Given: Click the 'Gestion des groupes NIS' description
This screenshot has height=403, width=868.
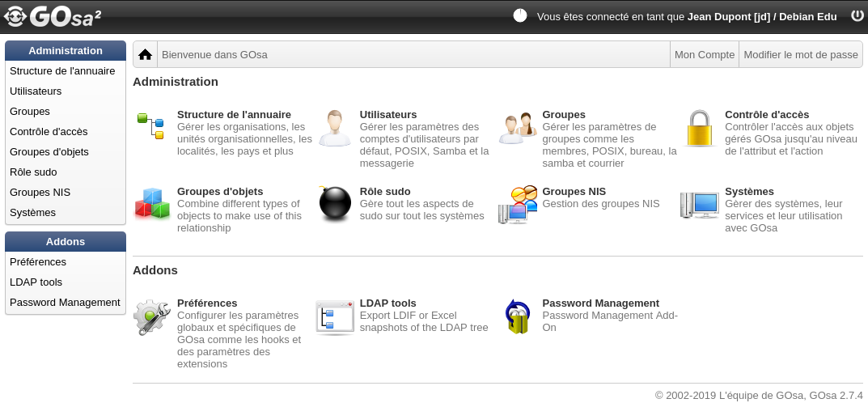Looking at the screenshot, I should pyautogui.click(x=600, y=204).
